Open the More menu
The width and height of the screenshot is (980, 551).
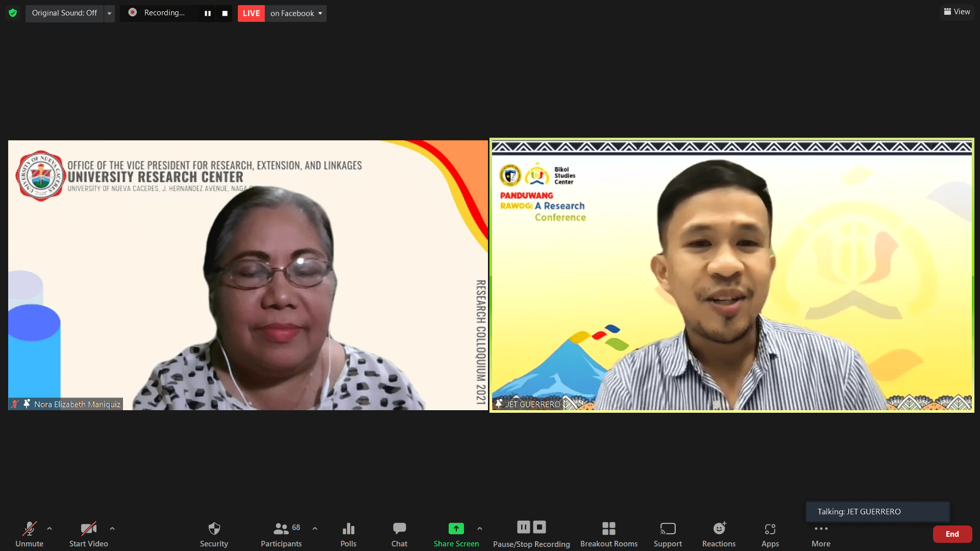click(821, 529)
